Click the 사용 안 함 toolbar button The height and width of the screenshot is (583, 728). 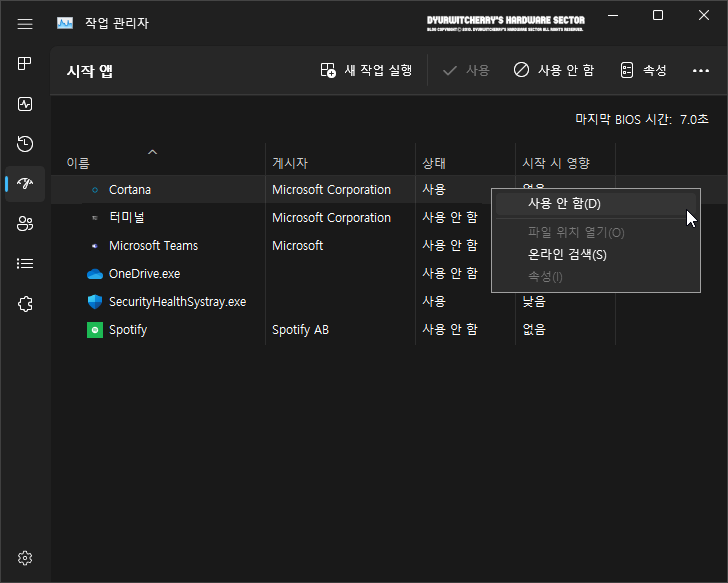[x=554, y=71]
